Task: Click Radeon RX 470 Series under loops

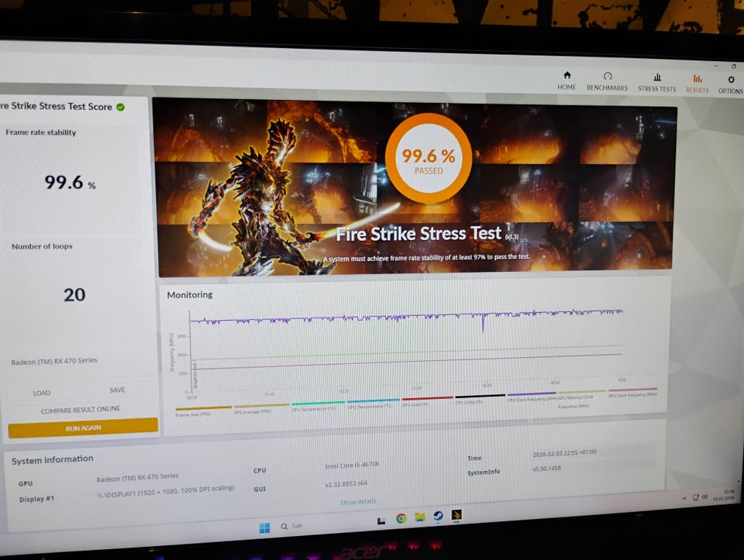Action: coord(54,361)
